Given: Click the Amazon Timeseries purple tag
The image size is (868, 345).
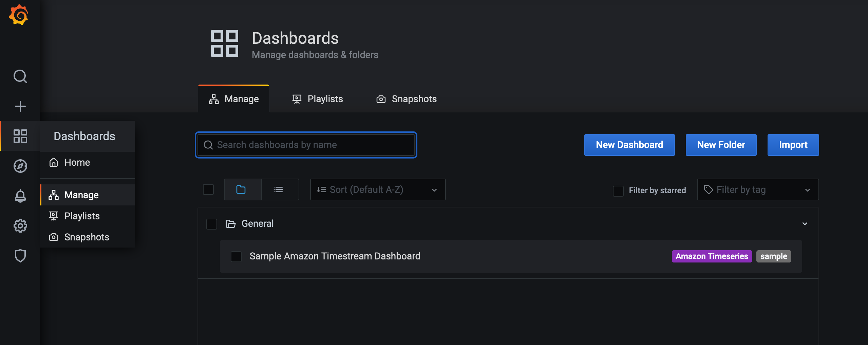Looking at the screenshot, I should (712, 256).
